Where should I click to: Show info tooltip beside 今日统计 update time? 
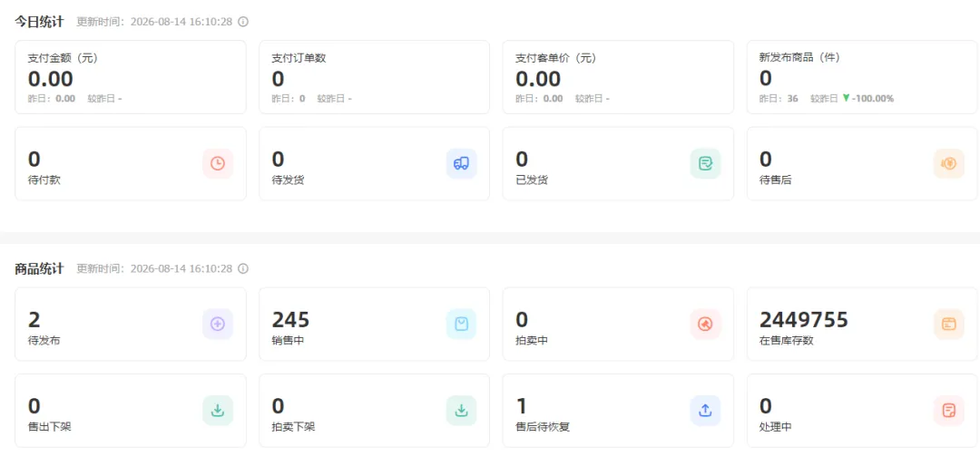[x=244, y=22]
